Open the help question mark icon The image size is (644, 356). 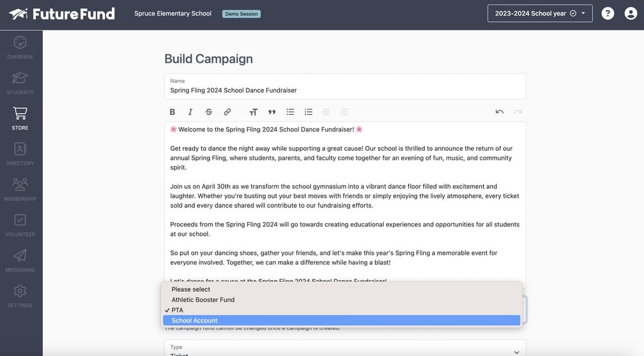608,14
